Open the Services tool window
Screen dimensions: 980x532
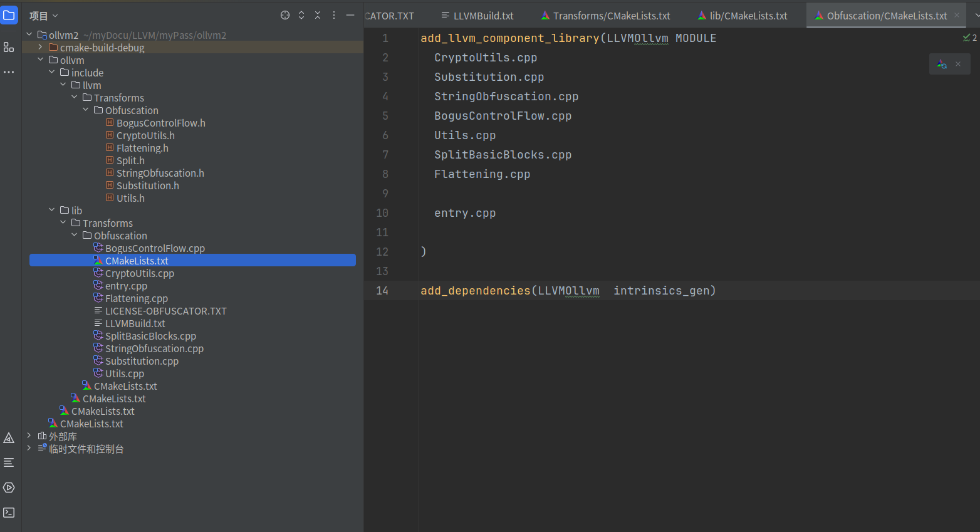click(x=9, y=488)
